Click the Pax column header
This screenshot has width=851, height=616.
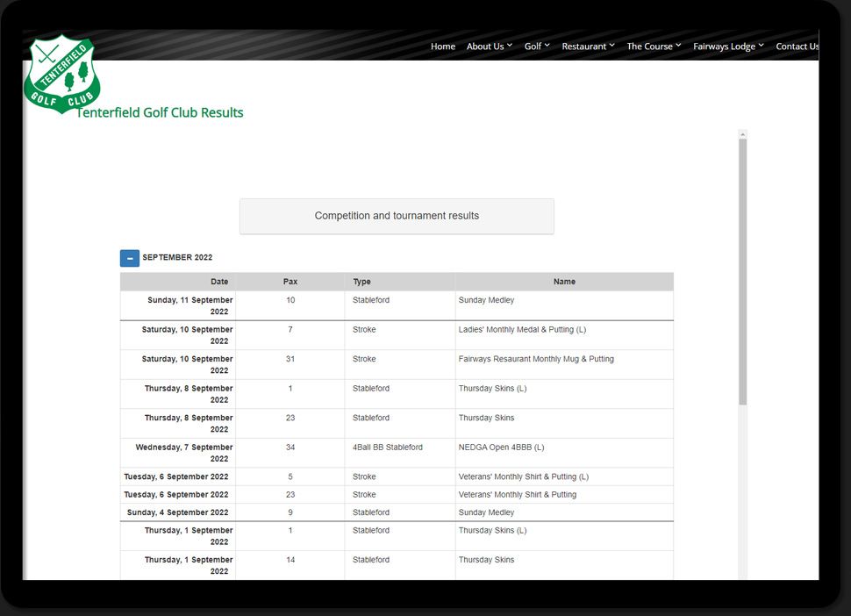click(290, 282)
